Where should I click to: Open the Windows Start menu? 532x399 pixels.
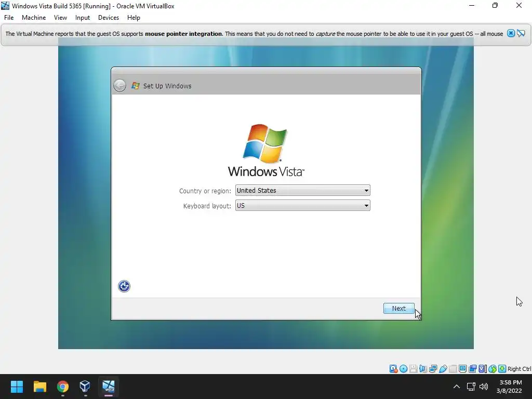(17, 387)
